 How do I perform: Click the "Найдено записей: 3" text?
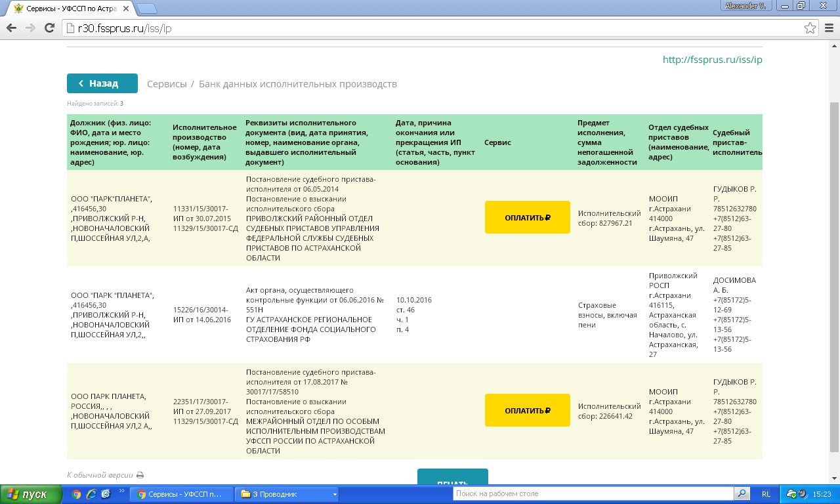click(x=95, y=104)
